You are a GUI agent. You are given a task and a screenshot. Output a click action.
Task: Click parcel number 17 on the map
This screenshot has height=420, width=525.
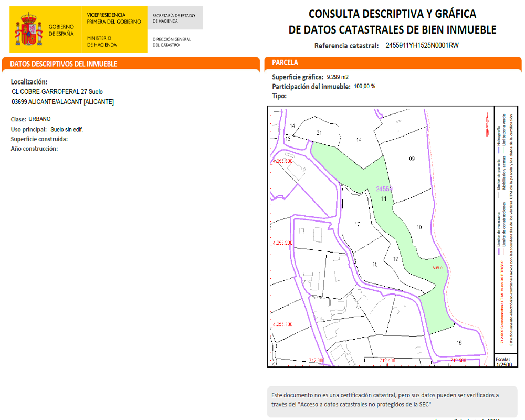pyautogui.click(x=357, y=224)
